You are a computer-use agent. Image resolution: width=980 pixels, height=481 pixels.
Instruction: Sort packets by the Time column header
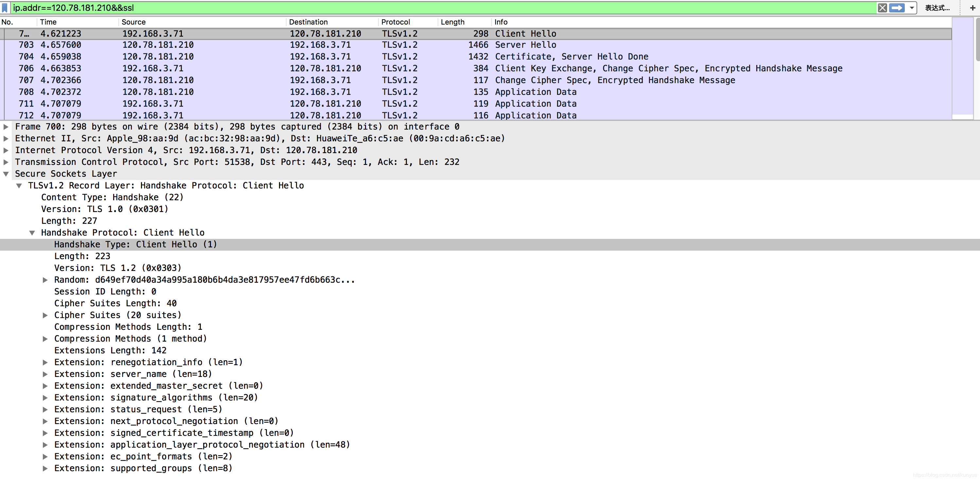(48, 22)
